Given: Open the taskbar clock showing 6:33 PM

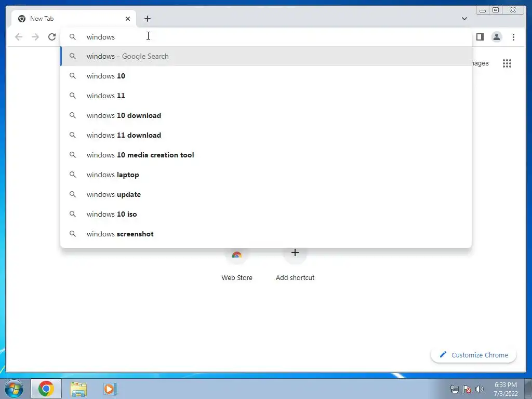Looking at the screenshot, I should pos(506,389).
